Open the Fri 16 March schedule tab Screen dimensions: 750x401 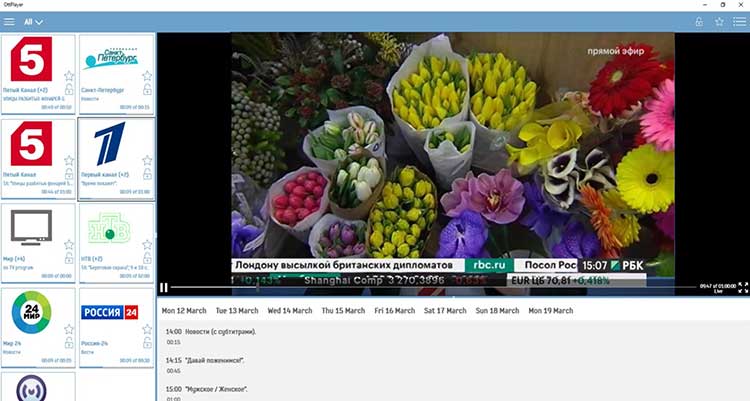pyautogui.click(x=395, y=311)
